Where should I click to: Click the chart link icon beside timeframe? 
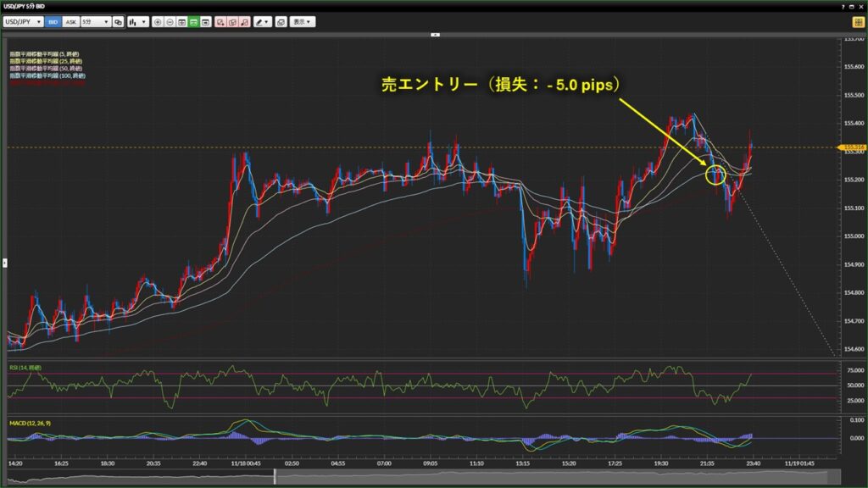point(119,21)
